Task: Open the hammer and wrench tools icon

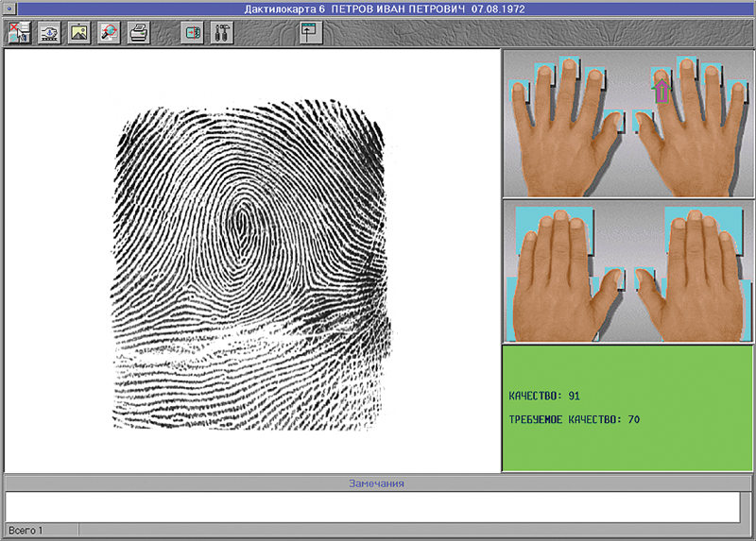Action: tap(223, 33)
